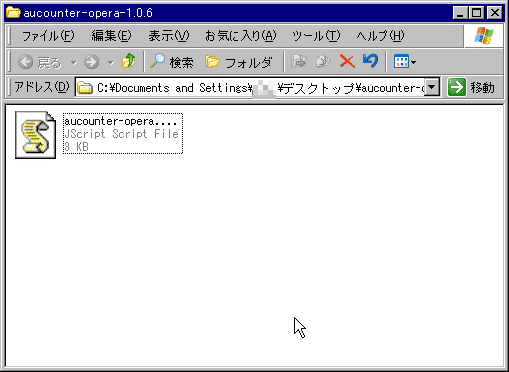Screen dimensions: 509x372
Task: Expand the forward history dropdown arrow
Action: 111,62
